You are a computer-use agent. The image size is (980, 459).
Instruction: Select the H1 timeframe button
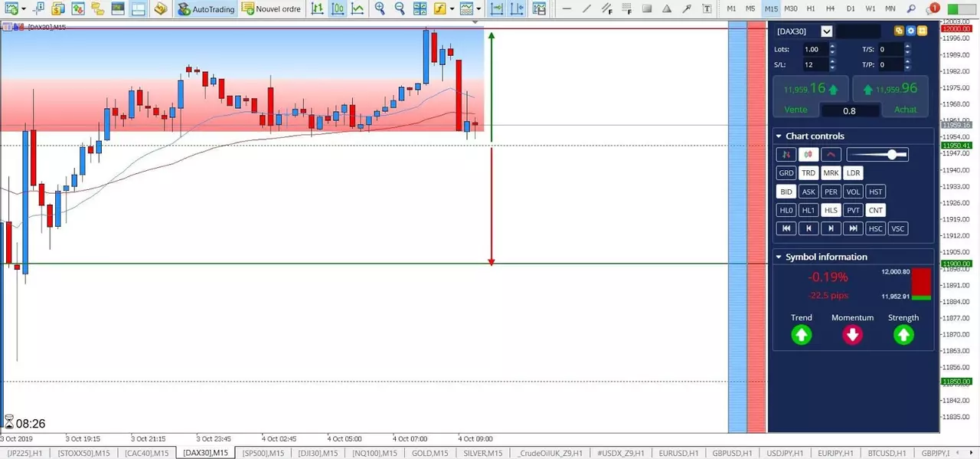tap(811, 8)
